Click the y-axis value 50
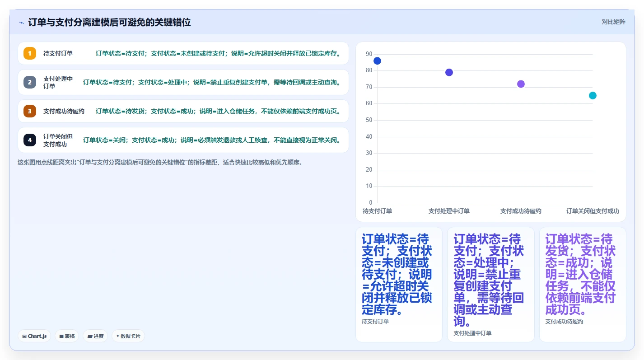 [x=369, y=120]
